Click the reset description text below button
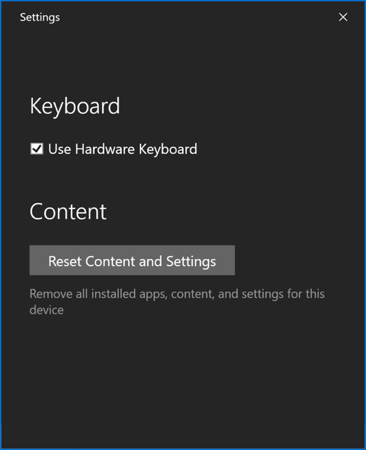 pos(177,302)
